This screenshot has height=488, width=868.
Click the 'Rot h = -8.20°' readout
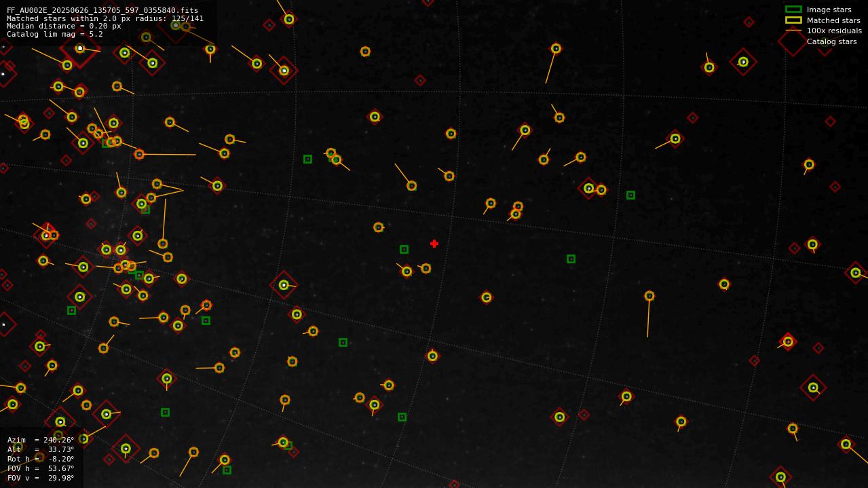point(41,459)
